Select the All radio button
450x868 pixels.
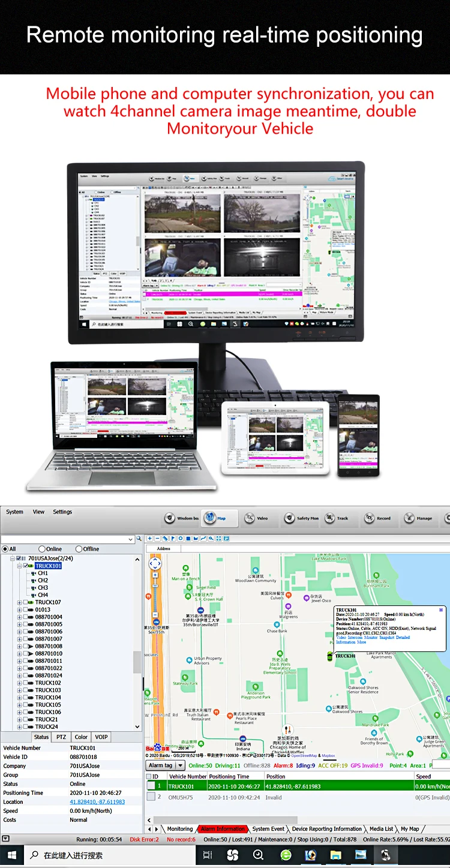[5, 549]
